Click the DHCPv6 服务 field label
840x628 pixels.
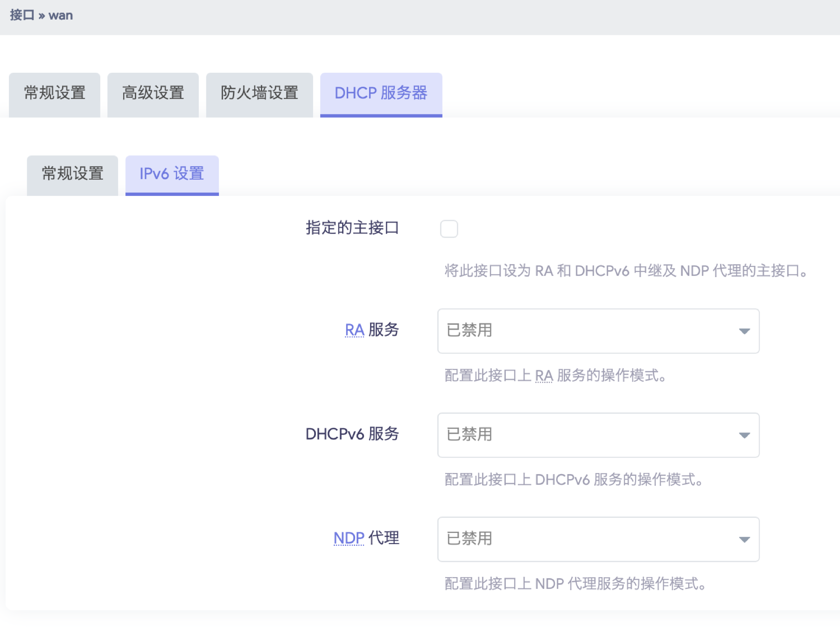(352, 434)
